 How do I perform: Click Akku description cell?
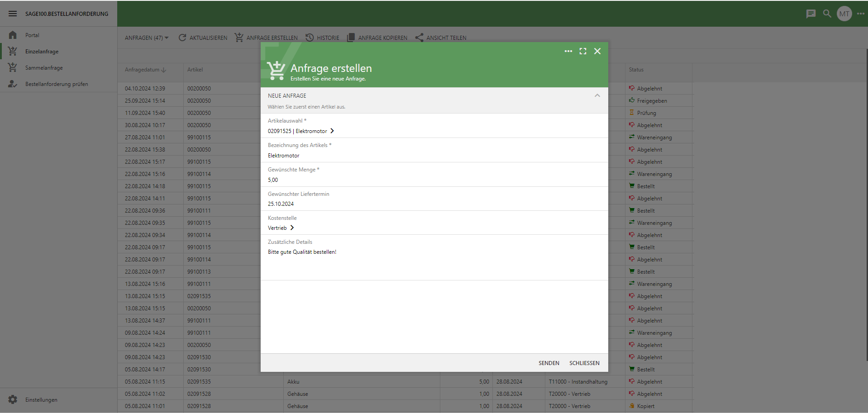[362, 381]
